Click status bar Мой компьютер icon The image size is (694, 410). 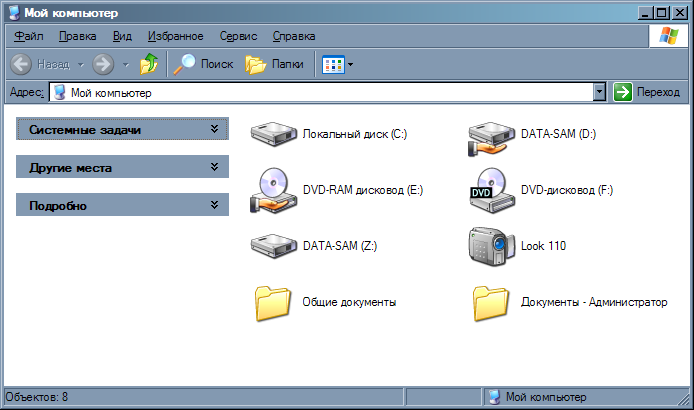(x=494, y=397)
